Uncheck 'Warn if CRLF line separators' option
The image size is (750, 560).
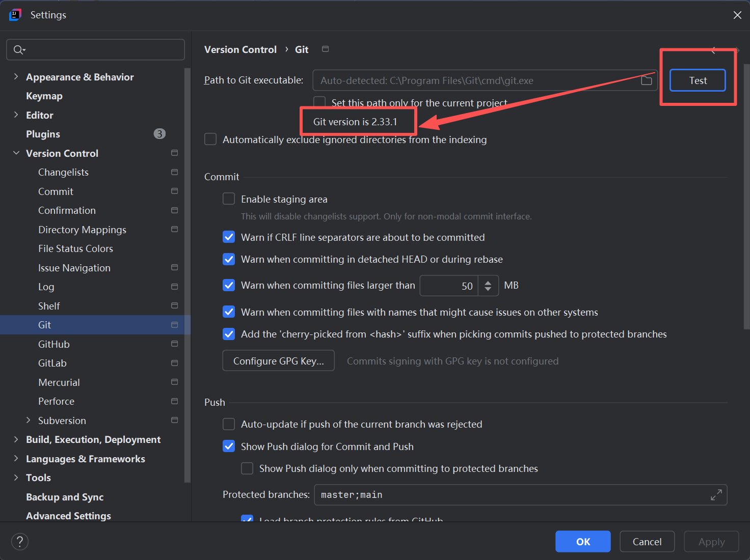point(229,237)
